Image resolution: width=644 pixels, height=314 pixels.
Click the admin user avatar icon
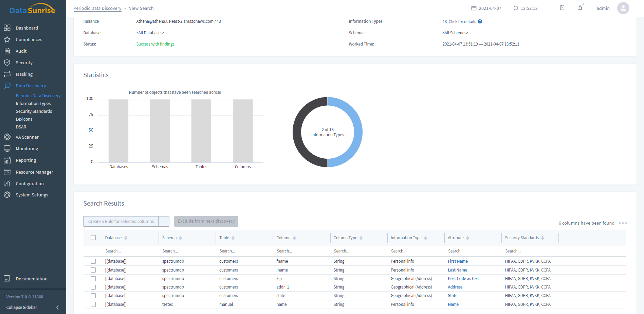[x=623, y=8]
